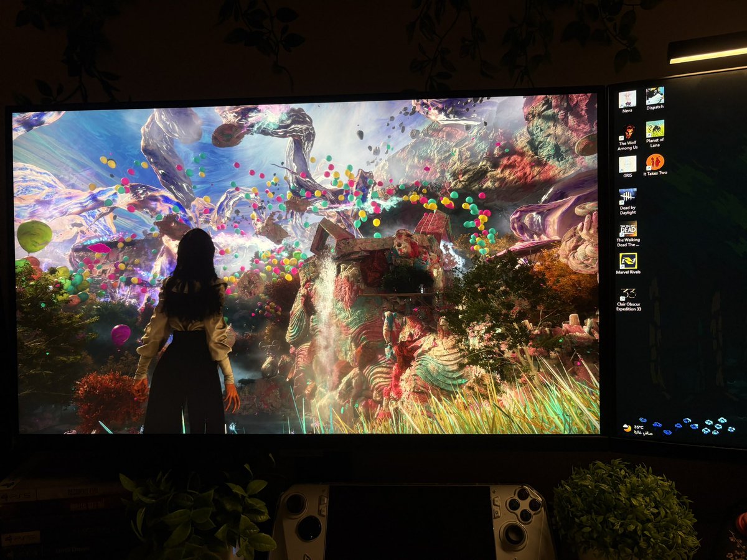
Task: Select Clair Obscur Expedition 33 icon
Action: pos(628,299)
